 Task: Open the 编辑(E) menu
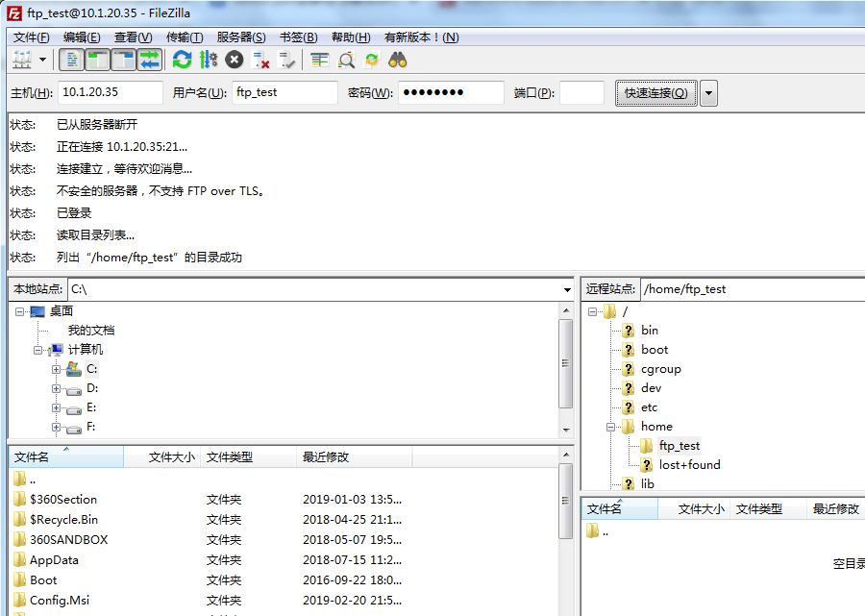click(82, 37)
